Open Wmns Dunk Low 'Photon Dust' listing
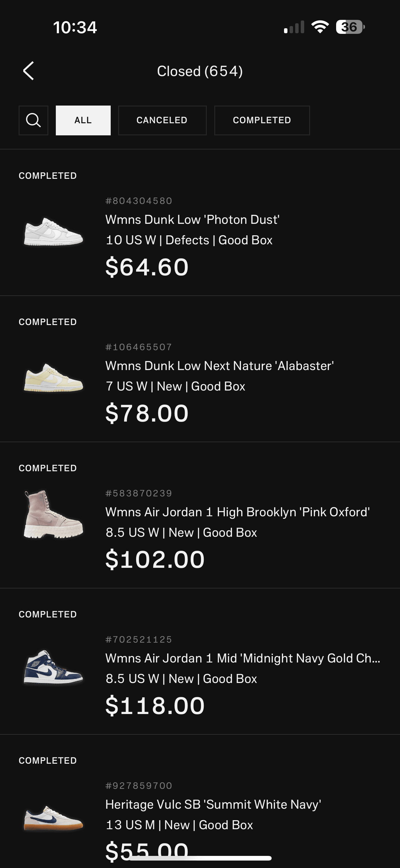Screen dimensions: 400x868 [192, 220]
